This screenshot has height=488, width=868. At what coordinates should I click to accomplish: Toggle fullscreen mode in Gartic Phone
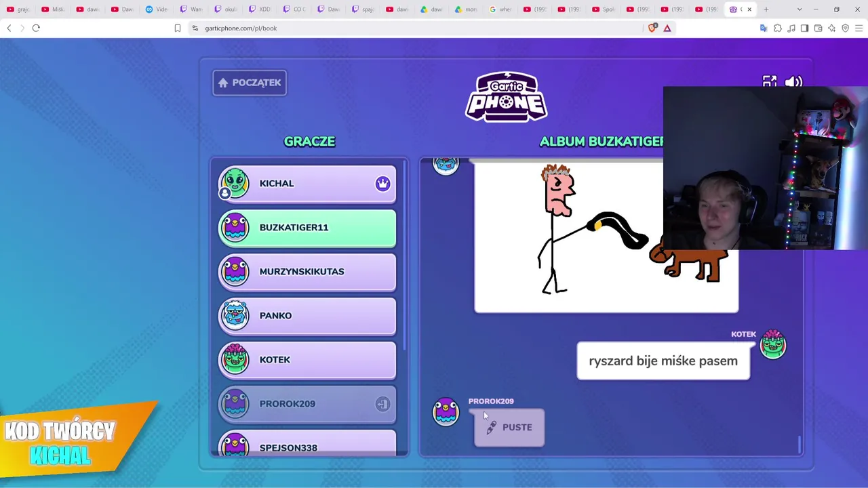769,82
